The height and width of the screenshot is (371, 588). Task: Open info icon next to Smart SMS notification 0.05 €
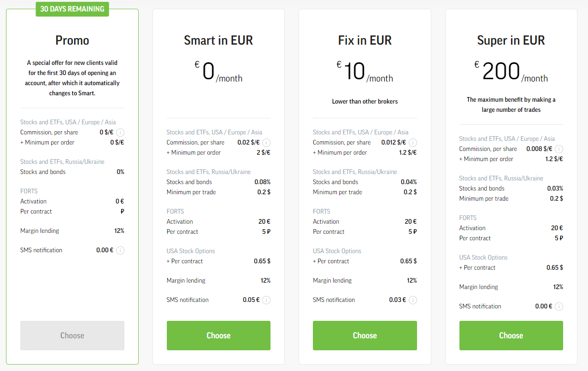tap(266, 300)
